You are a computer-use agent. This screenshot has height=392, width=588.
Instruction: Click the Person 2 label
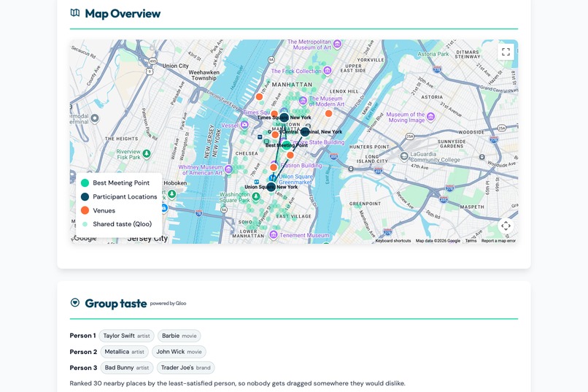[x=83, y=352]
